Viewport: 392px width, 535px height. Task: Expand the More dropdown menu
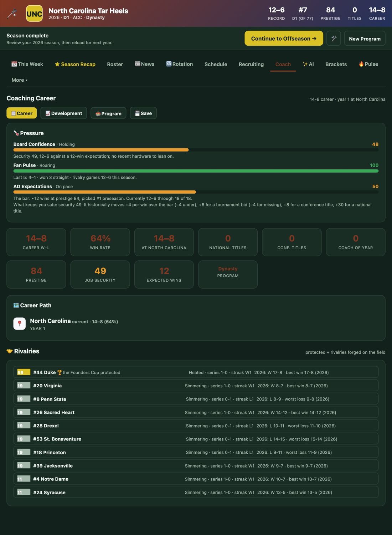pos(19,80)
